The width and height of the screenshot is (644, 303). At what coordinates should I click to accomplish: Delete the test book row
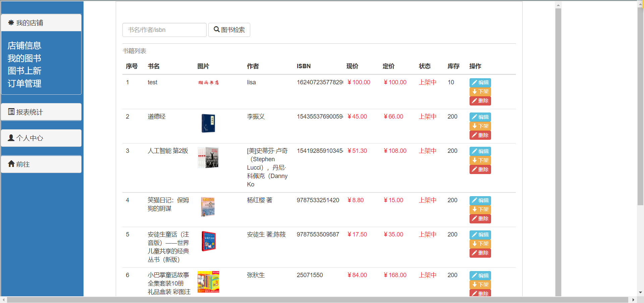point(480,101)
